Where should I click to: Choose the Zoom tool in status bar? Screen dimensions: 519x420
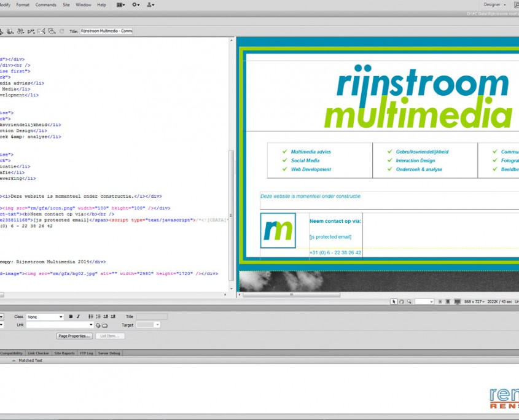pyautogui.click(x=410, y=301)
